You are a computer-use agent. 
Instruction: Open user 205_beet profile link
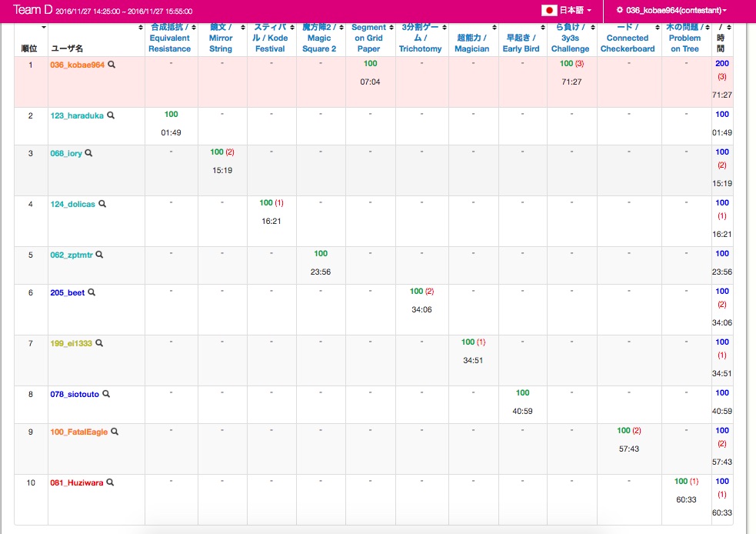coord(68,292)
